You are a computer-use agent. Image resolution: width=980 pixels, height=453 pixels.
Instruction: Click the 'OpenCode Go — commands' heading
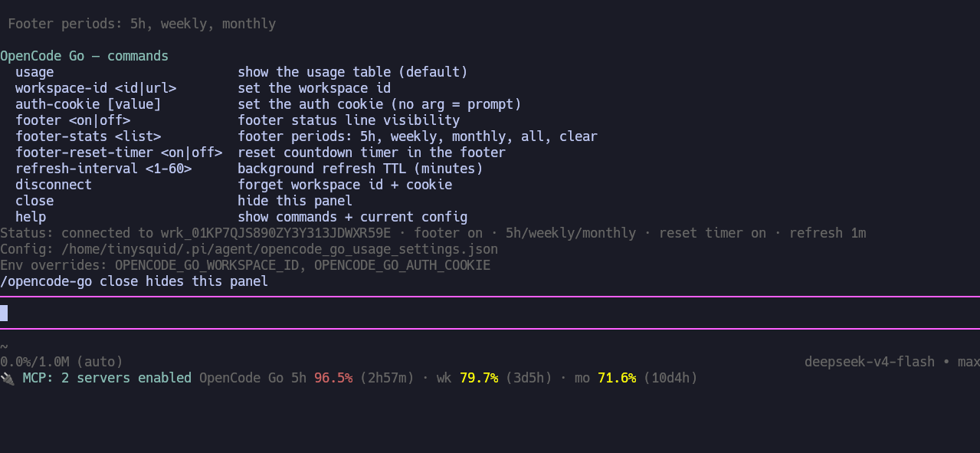(84, 56)
